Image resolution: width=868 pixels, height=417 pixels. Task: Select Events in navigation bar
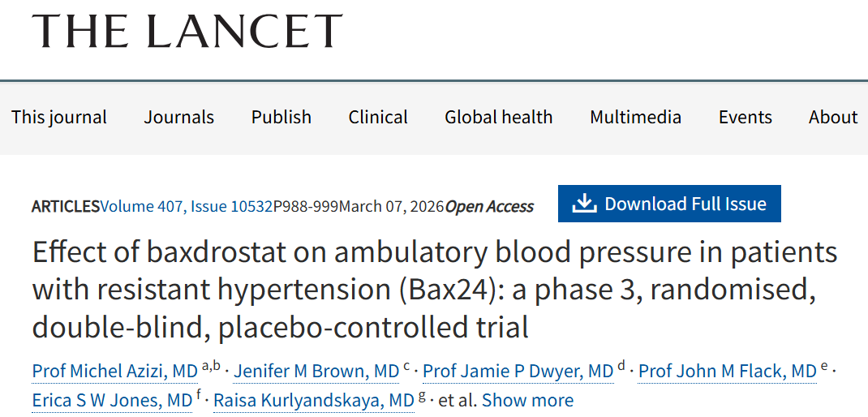pyautogui.click(x=746, y=117)
